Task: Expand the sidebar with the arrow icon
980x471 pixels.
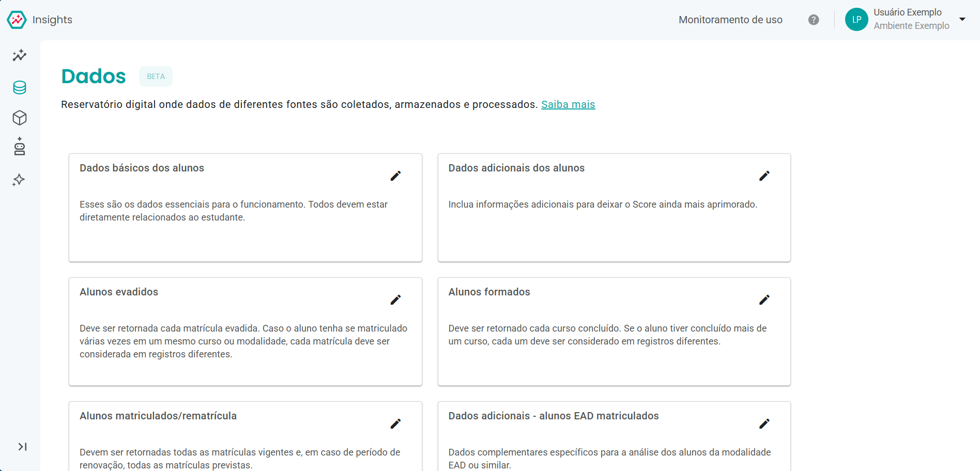Action: pos(22,447)
